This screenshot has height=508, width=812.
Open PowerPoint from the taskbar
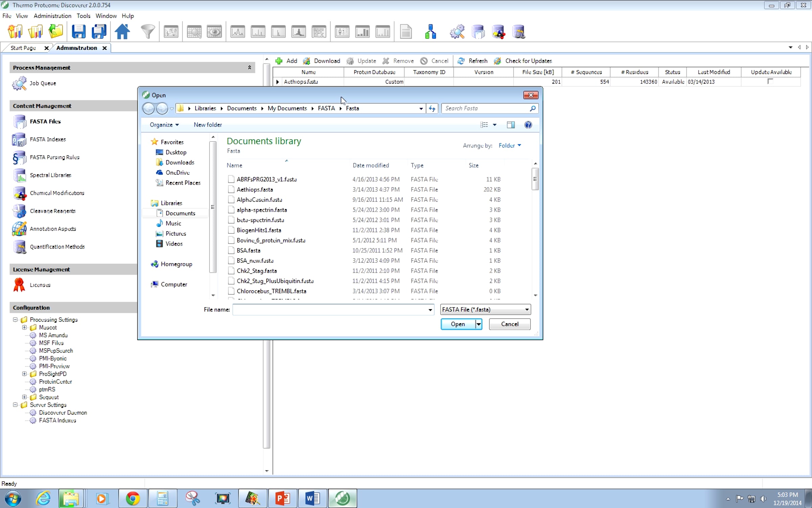(283, 499)
